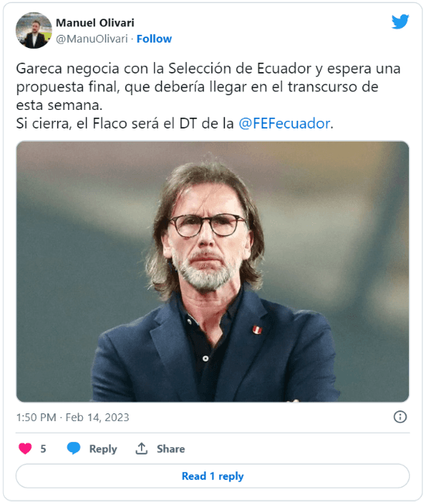Click the Twitter bird logo

click(x=400, y=22)
